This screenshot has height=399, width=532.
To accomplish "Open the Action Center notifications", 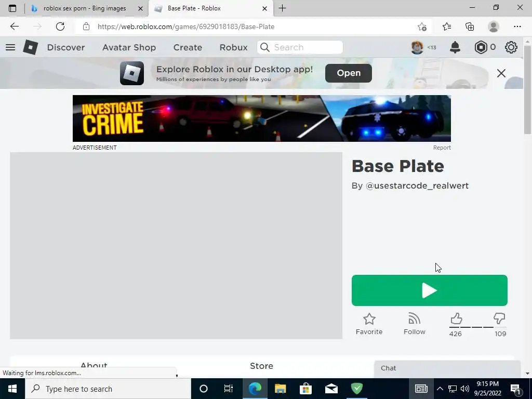I will [x=516, y=389].
